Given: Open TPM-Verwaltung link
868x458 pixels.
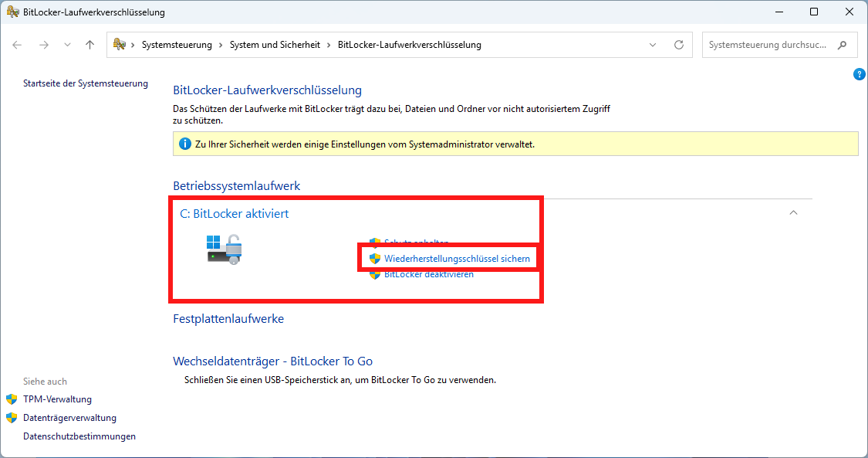Looking at the screenshot, I should [x=58, y=399].
